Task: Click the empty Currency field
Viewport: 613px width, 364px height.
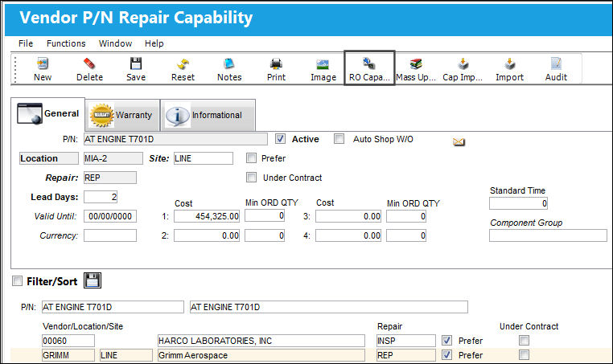Action: pyautogui.click(x=110, y=235)
